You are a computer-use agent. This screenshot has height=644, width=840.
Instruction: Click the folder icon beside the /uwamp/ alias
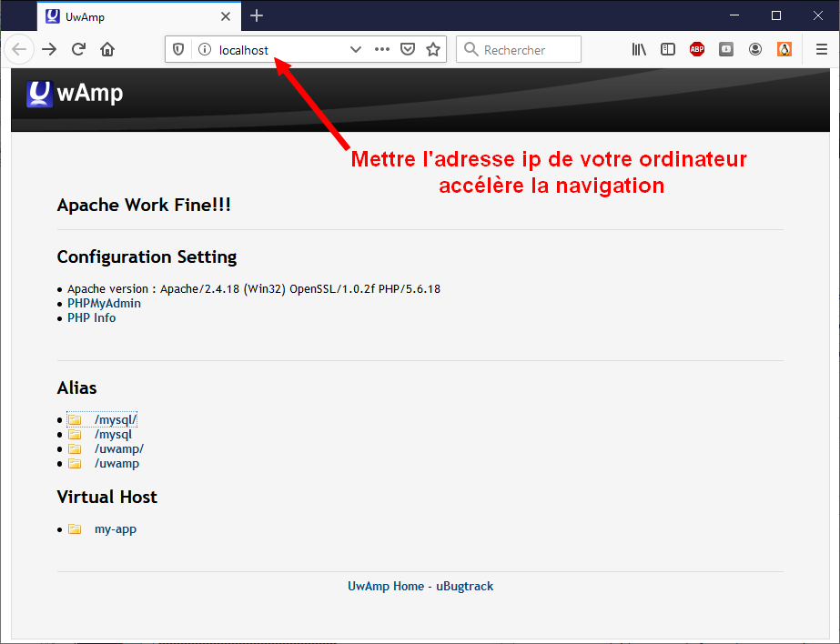coord(75,448)
